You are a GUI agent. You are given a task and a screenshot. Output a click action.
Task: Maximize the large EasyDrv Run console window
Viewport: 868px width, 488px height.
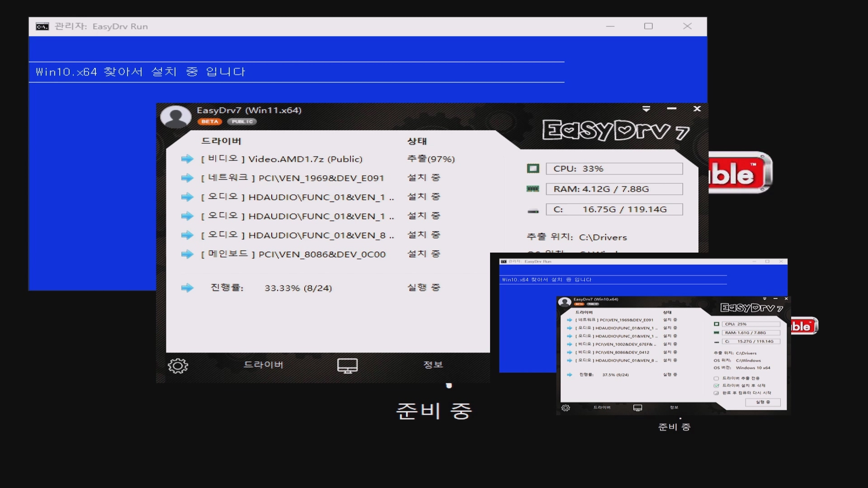[x=648, y=26]
